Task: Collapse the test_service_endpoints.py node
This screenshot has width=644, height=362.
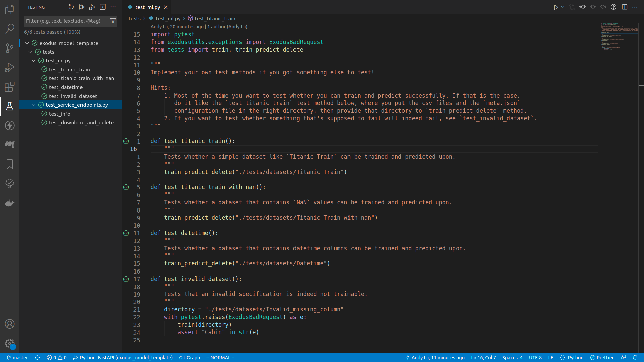Action: point(33,105)
